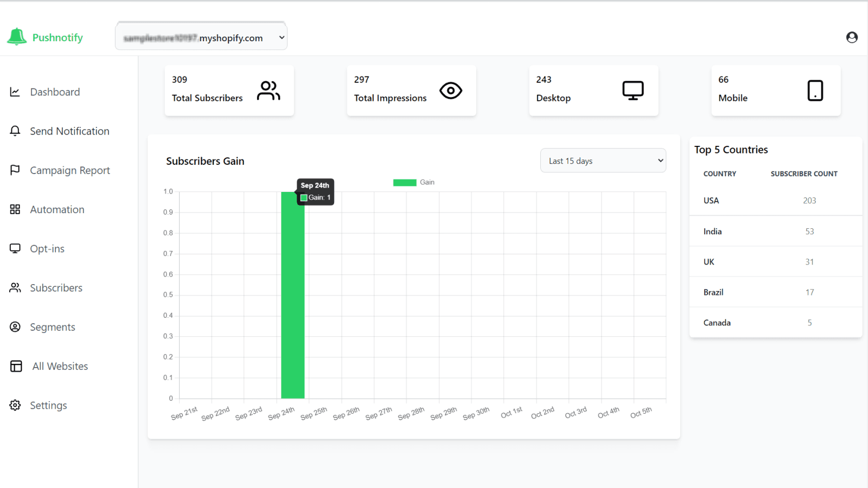
Task: Click the Mobile stats card
Action: coord(775,90)
